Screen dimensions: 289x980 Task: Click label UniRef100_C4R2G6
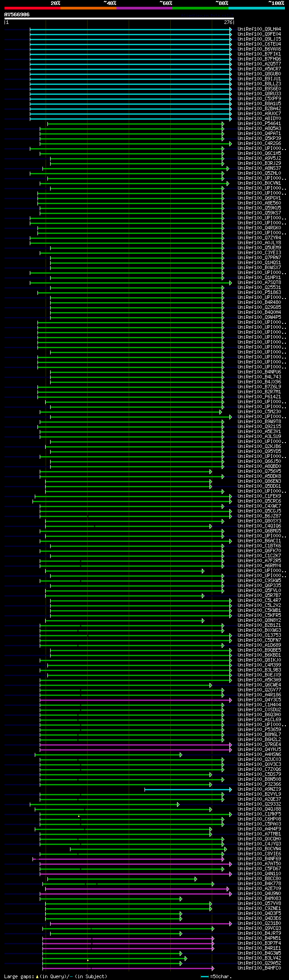[259, 144]
